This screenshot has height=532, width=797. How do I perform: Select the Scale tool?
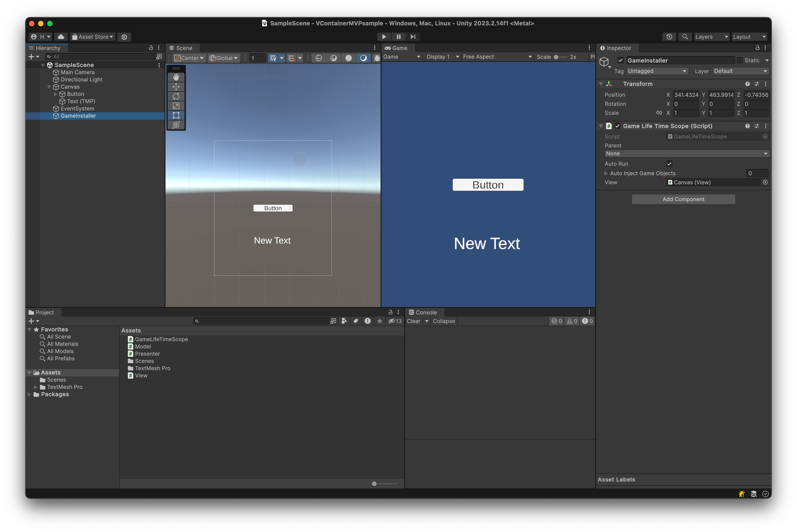point(176,106)
